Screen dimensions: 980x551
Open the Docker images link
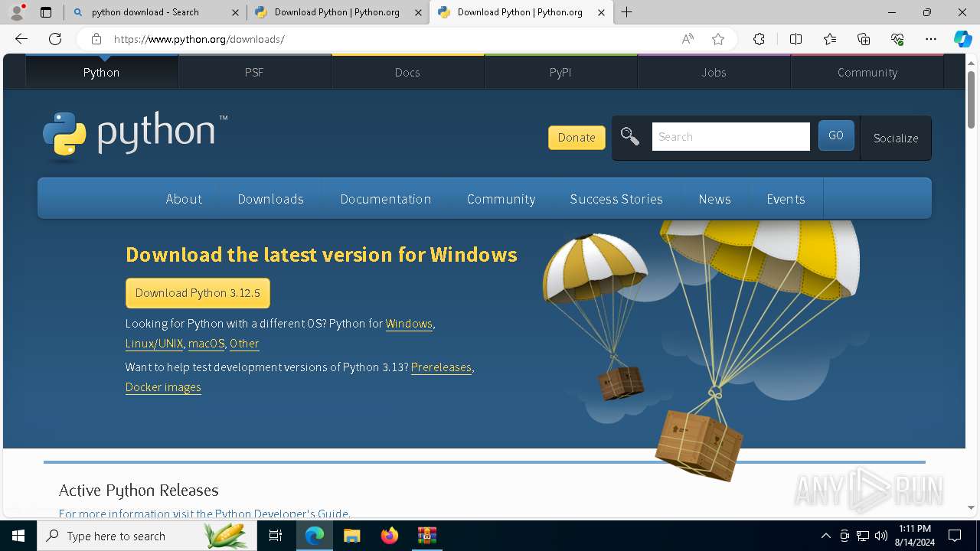tap(163, 387)
